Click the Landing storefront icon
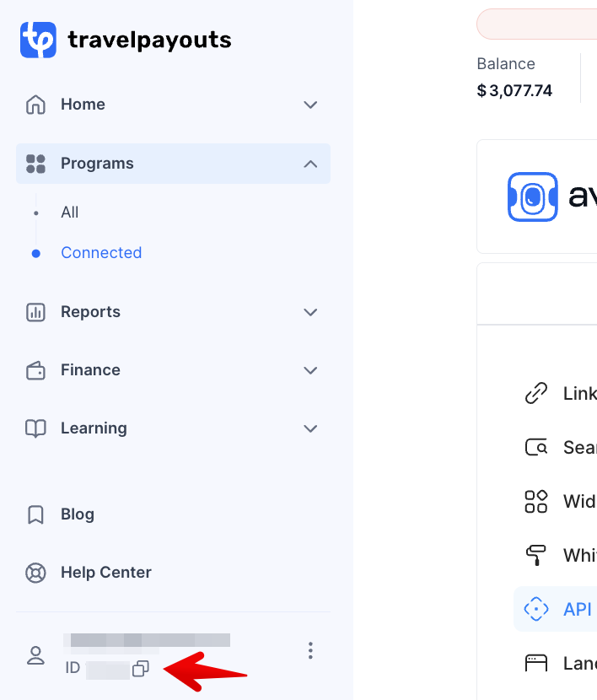Image resolution: width=597 pixels, height=700 pixels. [x=536, y=664]
